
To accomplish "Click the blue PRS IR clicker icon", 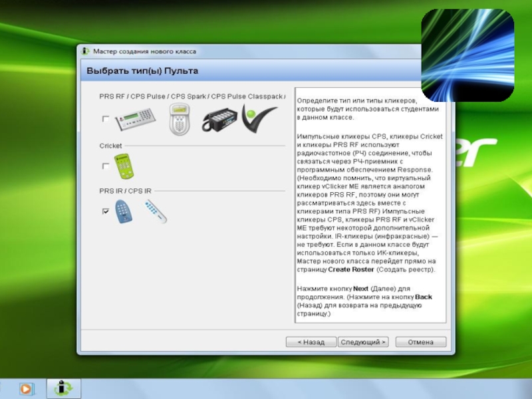I will [124, 211].
